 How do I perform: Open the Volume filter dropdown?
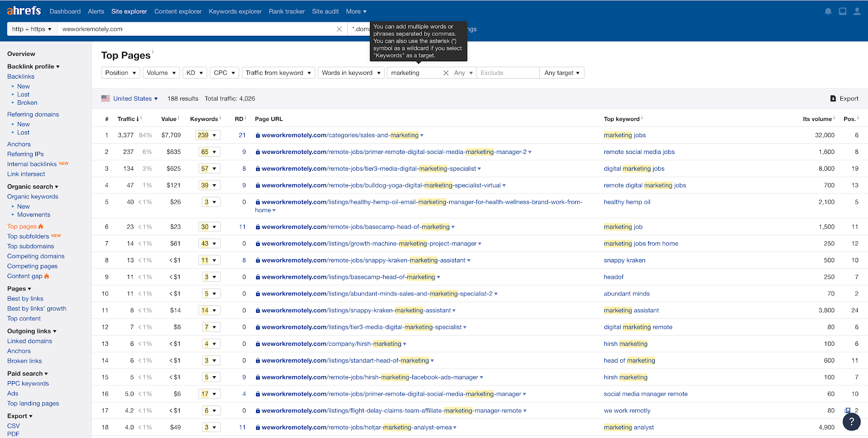tap(162, 73)
